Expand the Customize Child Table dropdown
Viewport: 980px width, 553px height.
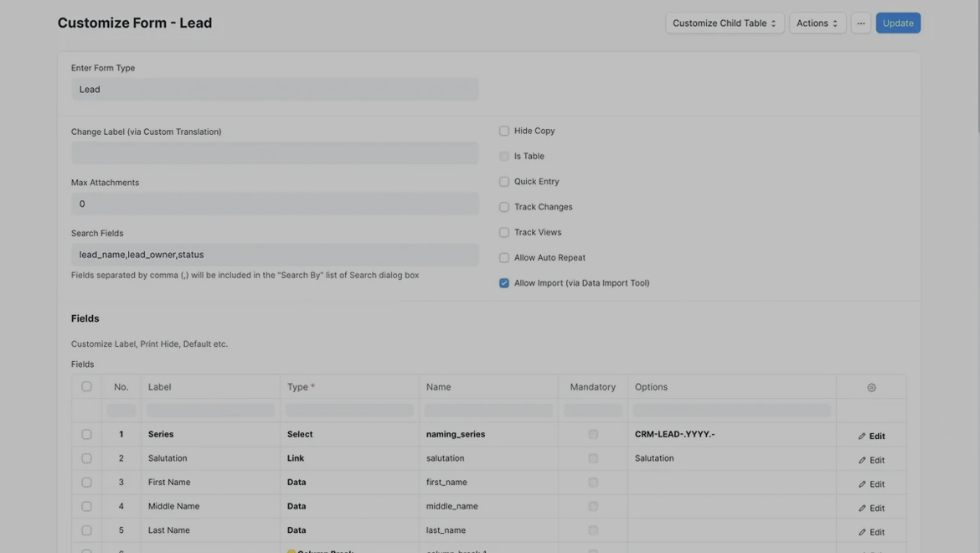725,23
